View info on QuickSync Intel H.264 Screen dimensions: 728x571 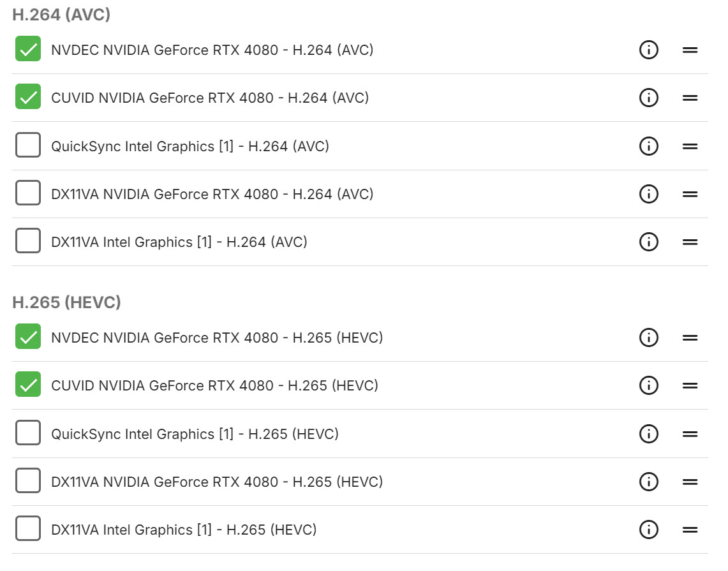(648, 146)
